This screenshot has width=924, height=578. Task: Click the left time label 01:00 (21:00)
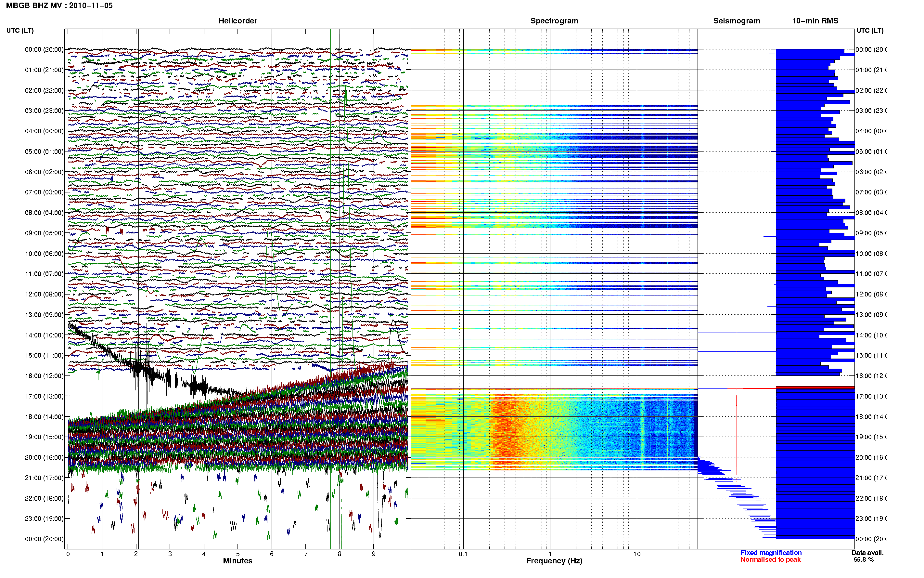(44, 70)
